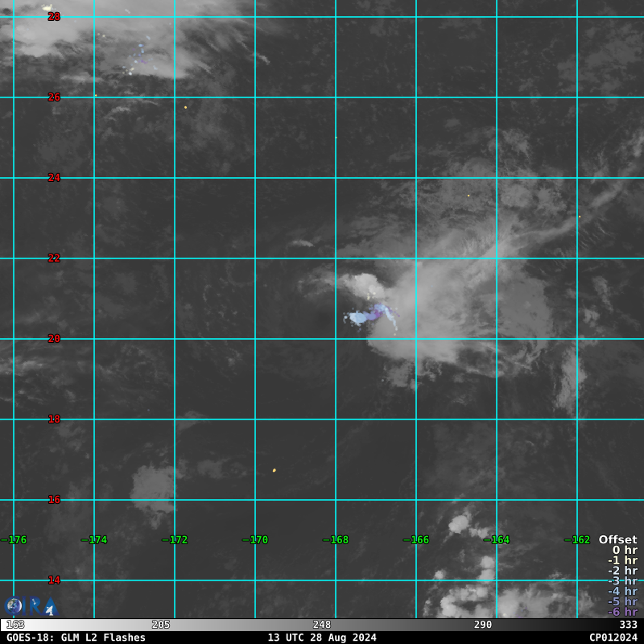
Task: Click the 13 UTC 28 Aug 2024 timestamp
Action: (x=322, y=638)
